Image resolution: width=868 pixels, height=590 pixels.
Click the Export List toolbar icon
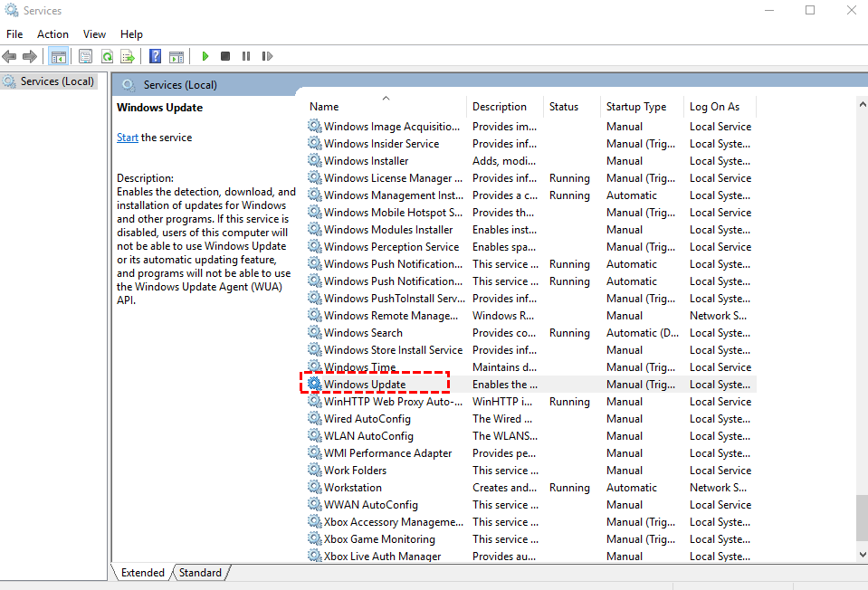pos(128,56)
